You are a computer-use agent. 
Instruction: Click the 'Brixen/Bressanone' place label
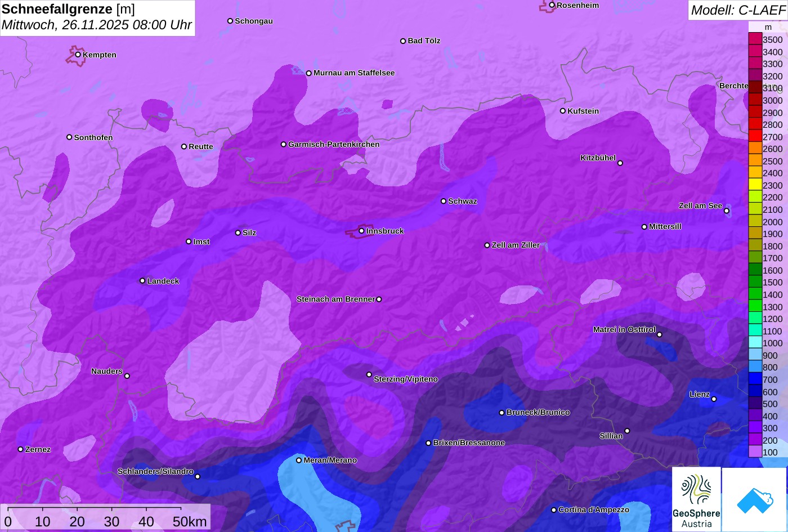click(469, 443)
